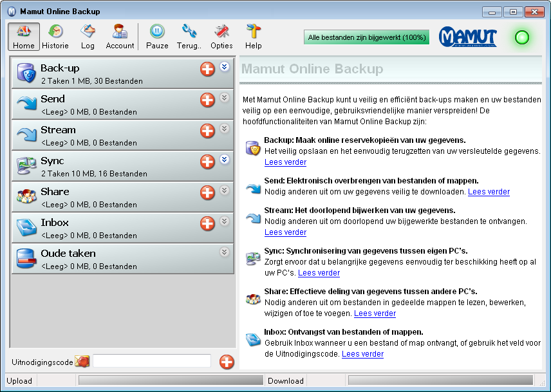Click the Stream arrow icon in list

pos(26,135)
